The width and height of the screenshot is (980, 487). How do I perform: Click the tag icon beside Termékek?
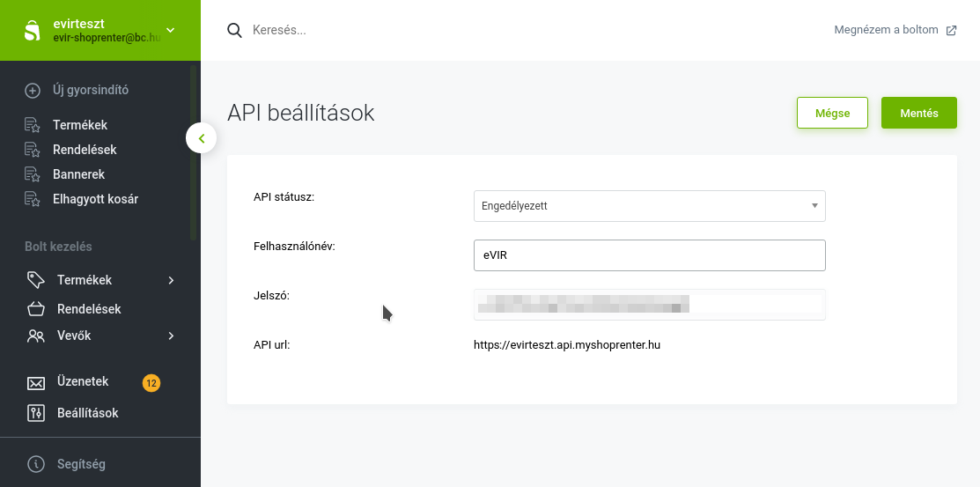(35, 280)
